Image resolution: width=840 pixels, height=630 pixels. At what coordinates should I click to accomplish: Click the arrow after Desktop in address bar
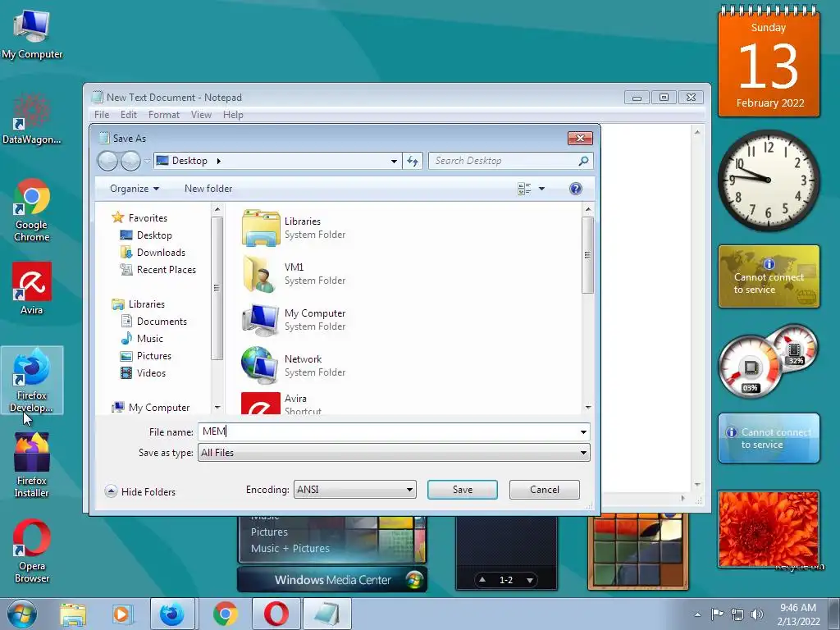(218, 161)
